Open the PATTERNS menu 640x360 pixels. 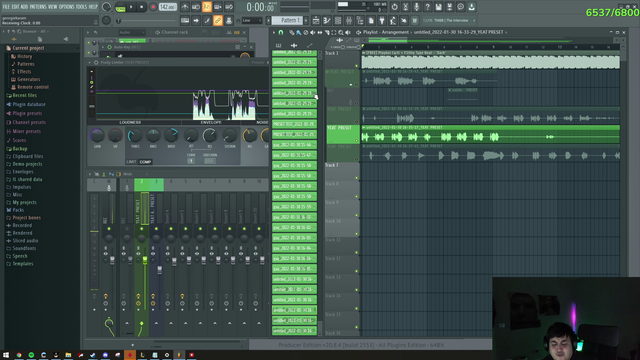(x=38, y=7)
